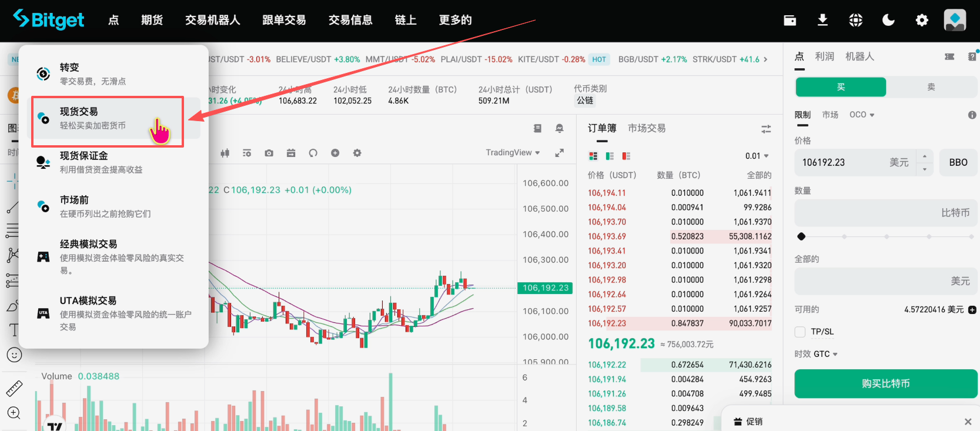Expand the TradingView chart source dropdown
The image size is (980, 431).
click(512, 153)
